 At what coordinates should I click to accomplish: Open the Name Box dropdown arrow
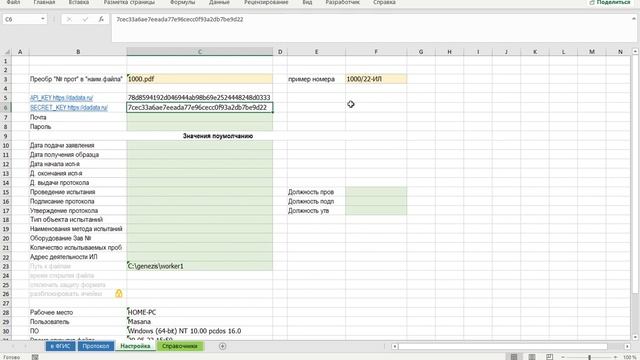click(42, 19)
